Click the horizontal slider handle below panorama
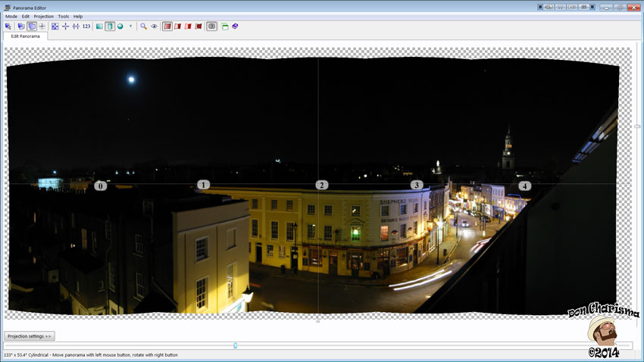Image resolution: width=644 pixels, height=362 pixels. [235, 345]
